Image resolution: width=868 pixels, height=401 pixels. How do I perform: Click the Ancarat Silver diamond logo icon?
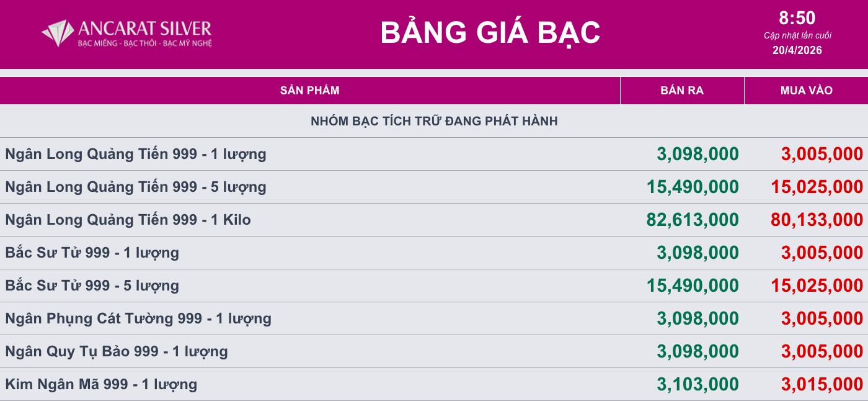(x=58, y=33)
